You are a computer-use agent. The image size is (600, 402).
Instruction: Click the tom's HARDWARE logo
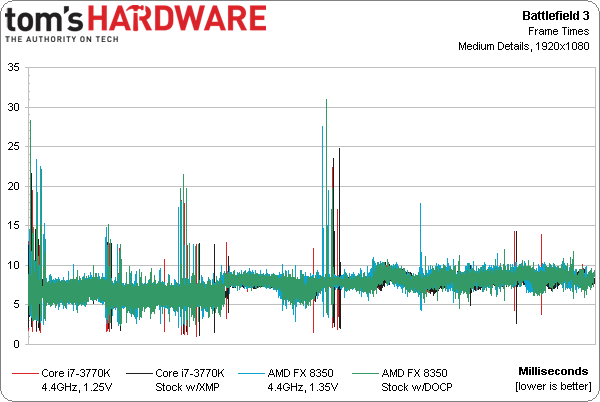coord(135,23)
